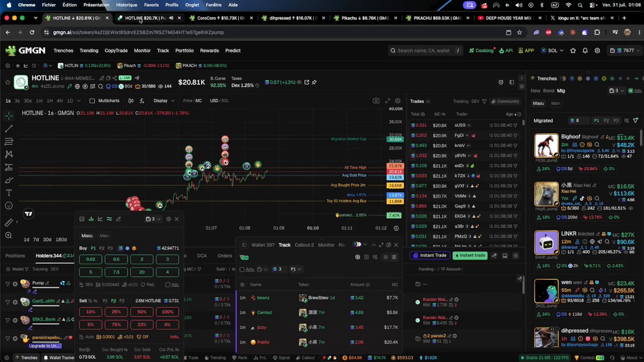Click the pin icon beside 0.57 (+13%)
This screenshot has height=362, width=644.
click(x=314, y=82)
